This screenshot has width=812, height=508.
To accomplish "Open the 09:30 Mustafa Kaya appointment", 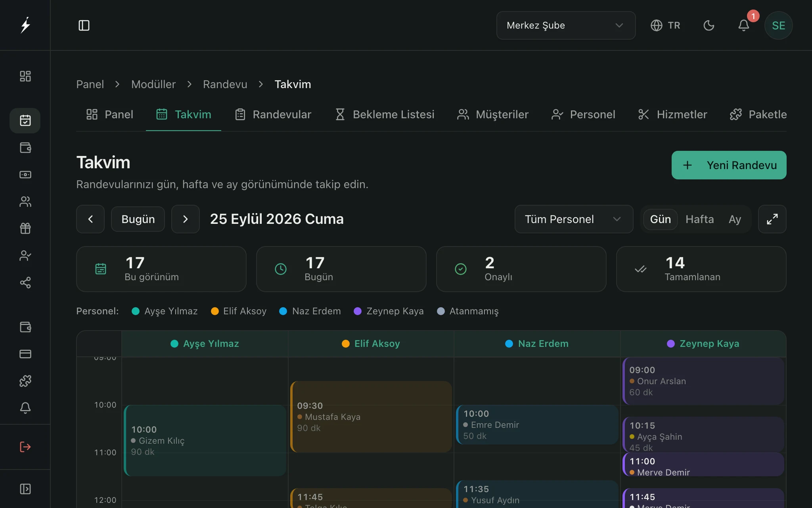I will click(371, 417).
